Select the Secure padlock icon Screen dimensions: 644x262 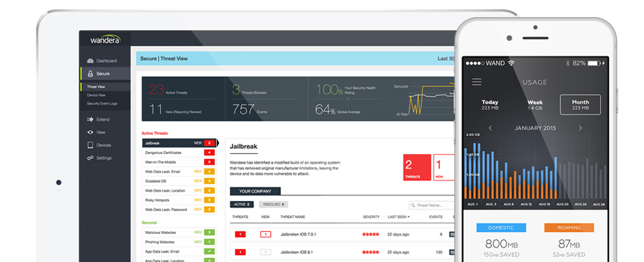point(90,74)
